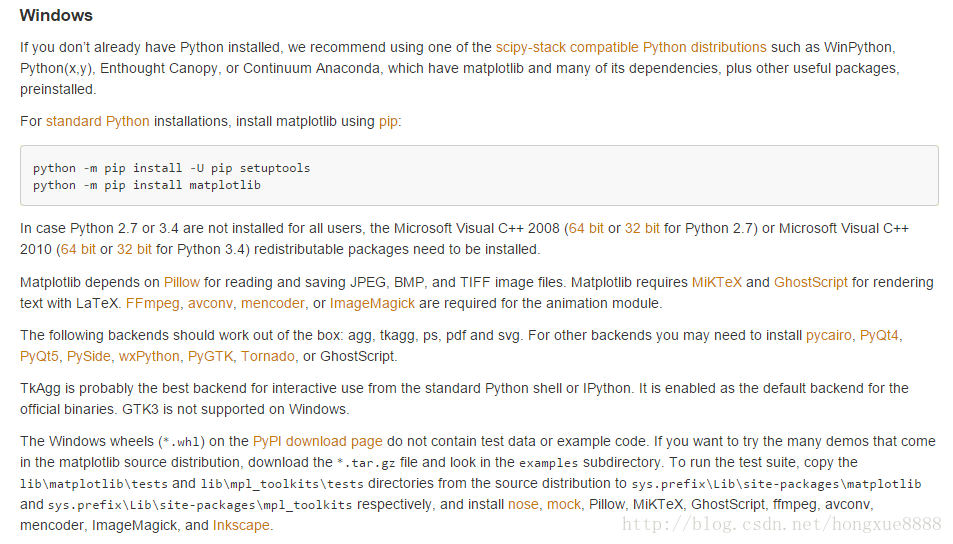Open the PyQt4 link

[879, 336]
